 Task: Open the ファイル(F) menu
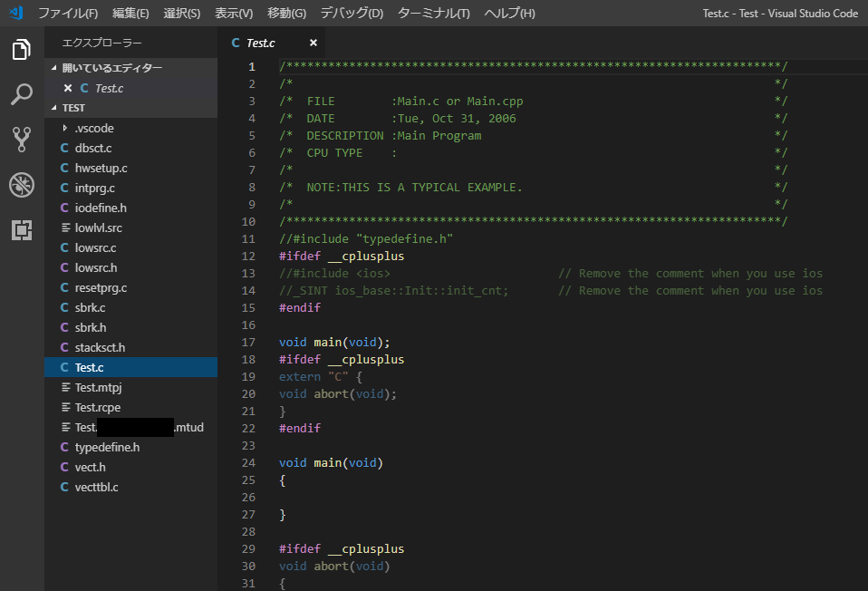pyautogui.click(x=68, y=14)
